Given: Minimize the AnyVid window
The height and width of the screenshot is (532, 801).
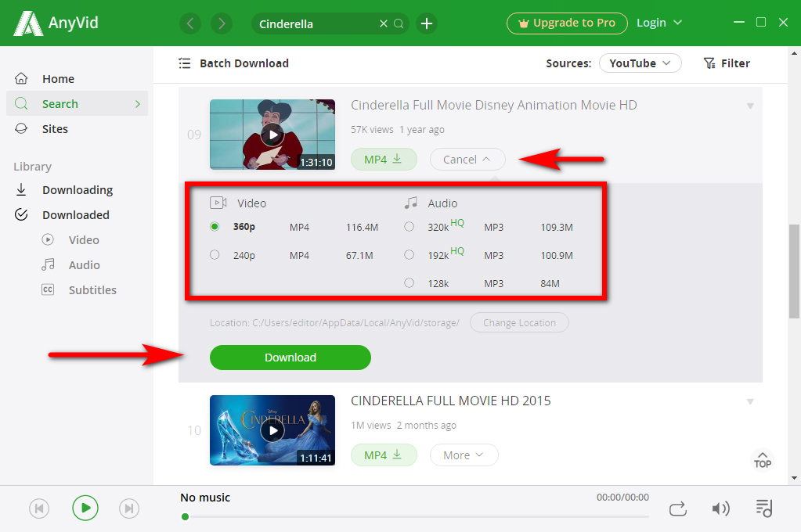Looking at the screenshot, I should pos(738,23).
